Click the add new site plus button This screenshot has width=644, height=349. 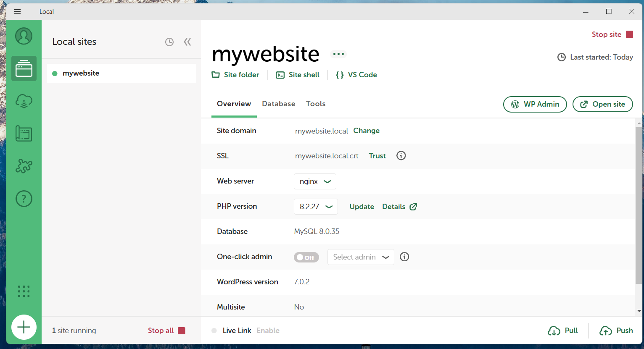pos(24,327)
